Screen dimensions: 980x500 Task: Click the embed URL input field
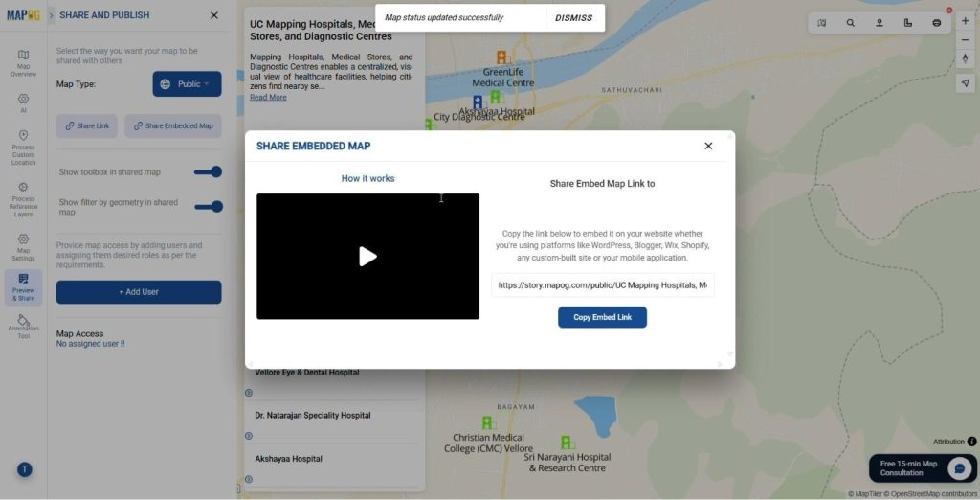click(603, 285)
